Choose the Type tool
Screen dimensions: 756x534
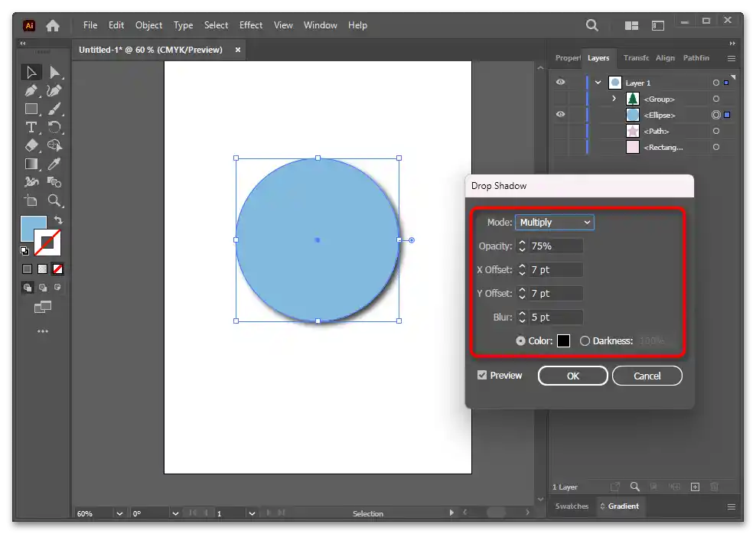[31, 127]
